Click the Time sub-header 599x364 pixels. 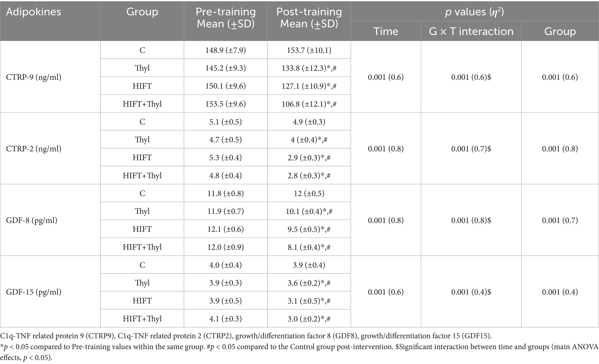pyautogui.click(x=386, y=31)
